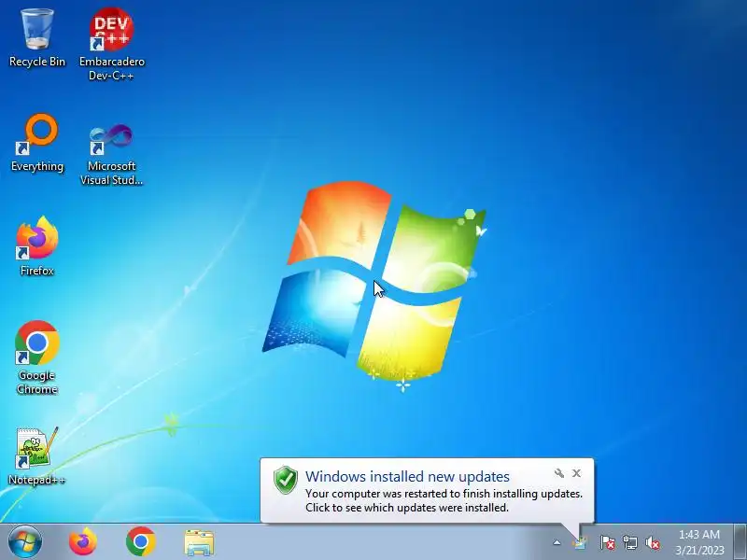
Task: Launch Chrome from the taskbar
Action: click(141, 542)
